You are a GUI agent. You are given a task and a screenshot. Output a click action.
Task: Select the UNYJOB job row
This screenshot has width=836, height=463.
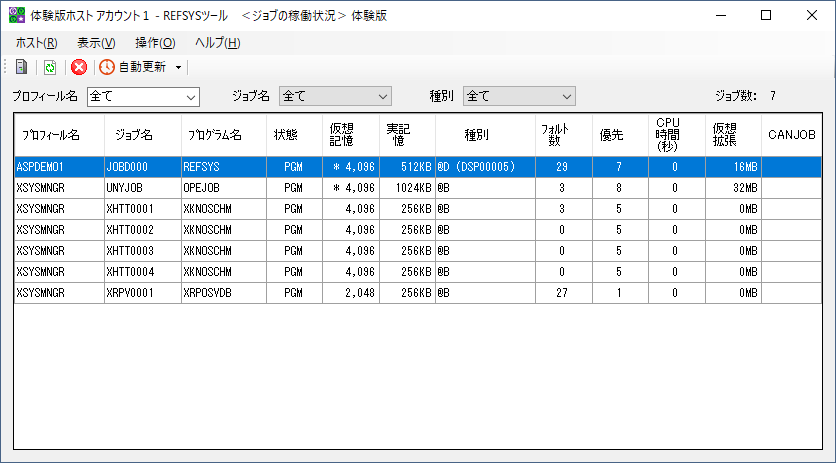click(417, 188)
